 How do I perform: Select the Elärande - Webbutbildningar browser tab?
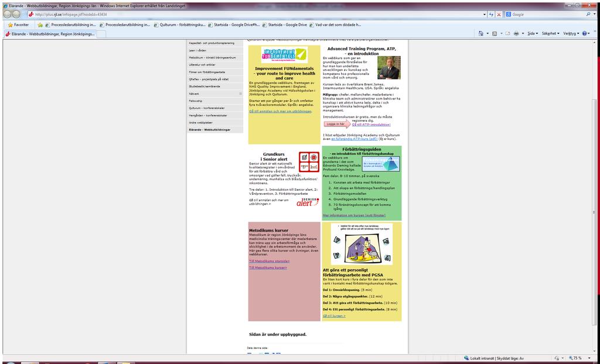click(x=50, y=33)
